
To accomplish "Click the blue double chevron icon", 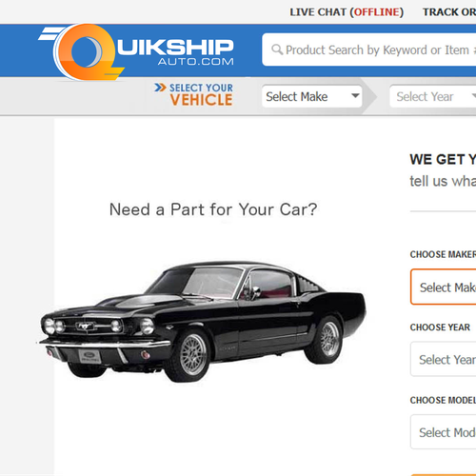I will 160,88.
